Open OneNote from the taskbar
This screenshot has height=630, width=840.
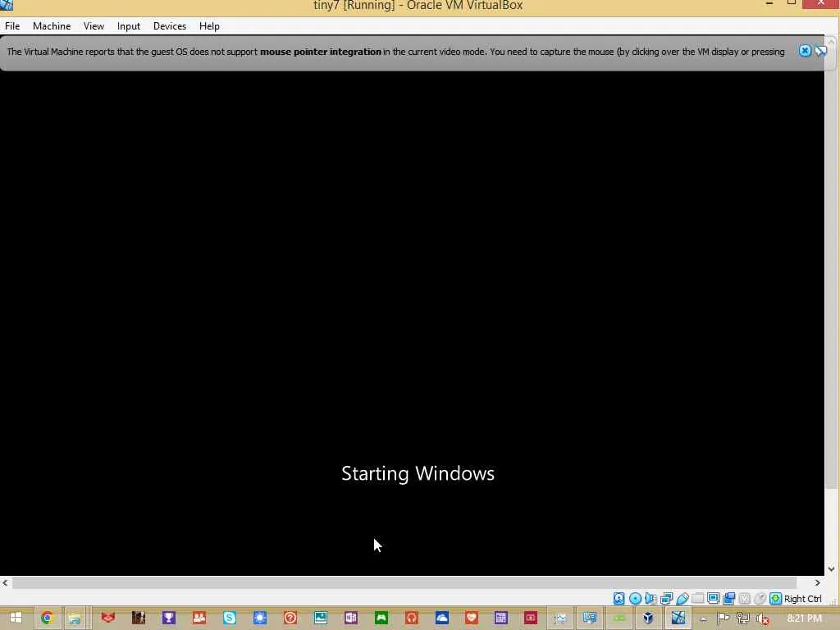pos(350,618)
